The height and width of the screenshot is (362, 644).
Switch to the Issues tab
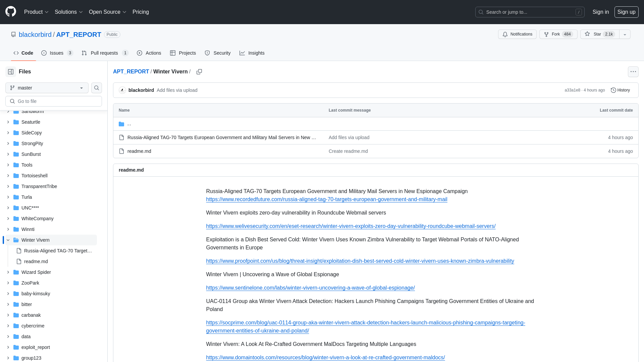(x=57, y=53)
